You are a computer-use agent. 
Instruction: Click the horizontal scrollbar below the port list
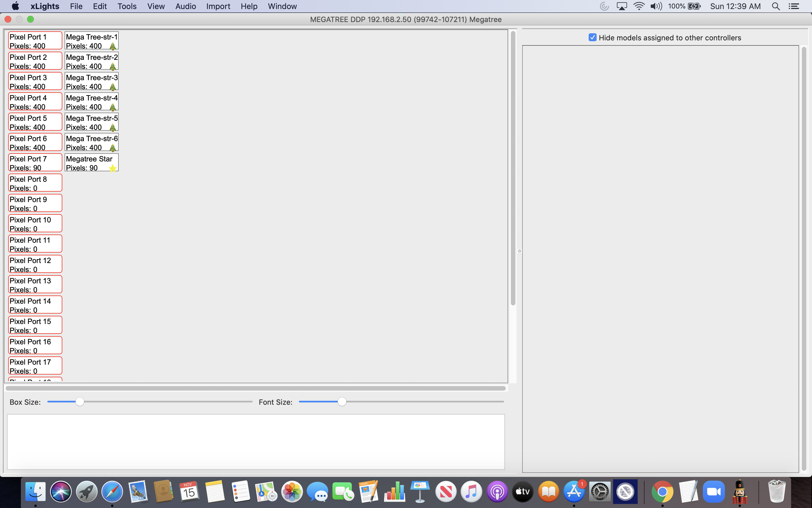[256, 388]
